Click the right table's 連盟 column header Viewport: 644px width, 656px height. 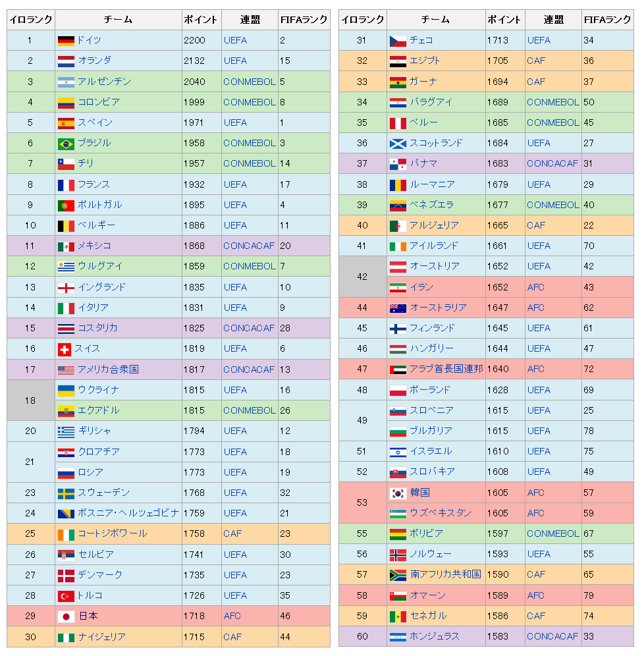tap(554, 20)
